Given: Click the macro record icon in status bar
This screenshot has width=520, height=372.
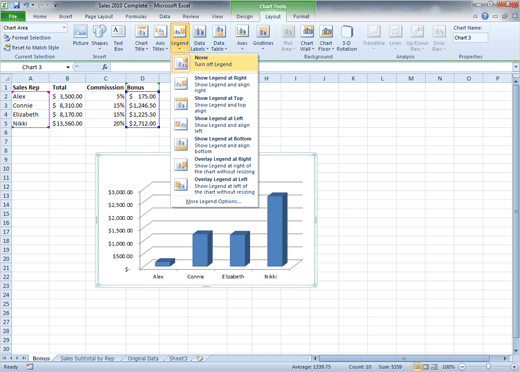Looking at the screenshot, I should tap(30, 367).
